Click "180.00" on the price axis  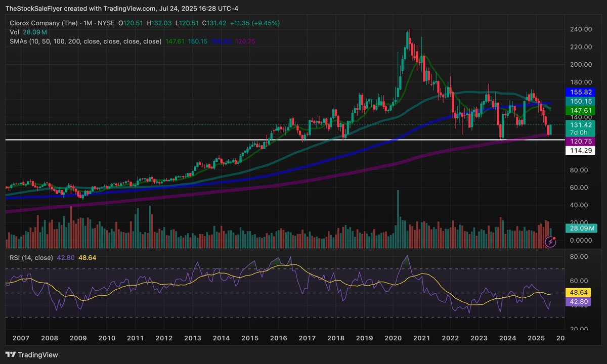(581, 82)
